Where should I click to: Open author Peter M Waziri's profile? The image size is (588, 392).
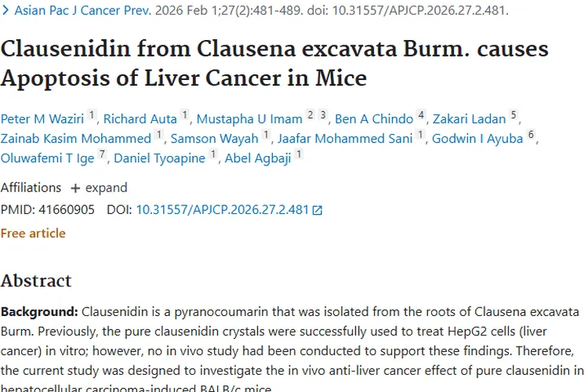42,119
